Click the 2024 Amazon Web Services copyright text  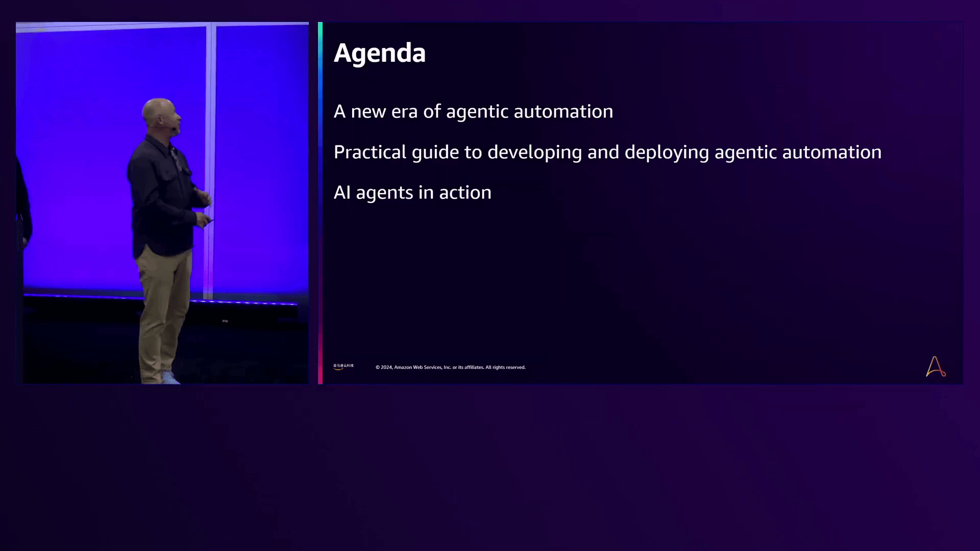click(x=450, y=367)
